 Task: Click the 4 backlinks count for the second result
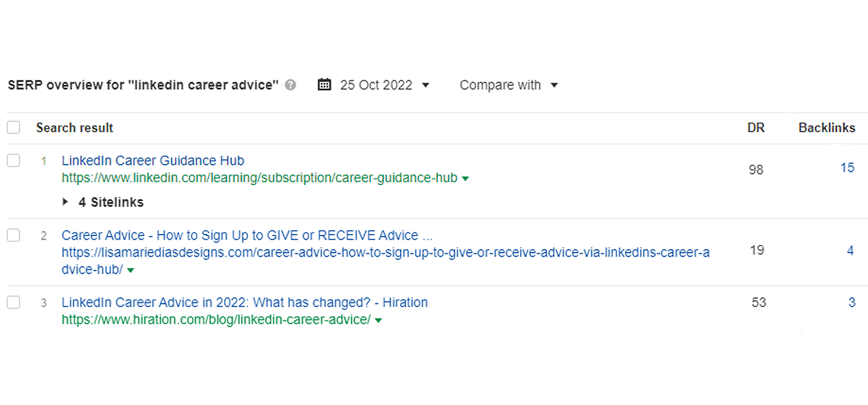849,250
